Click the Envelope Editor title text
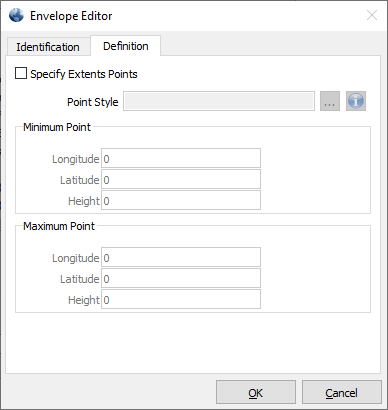Screen dimensions: 388x410 pyautogui.click(x=71, y=16)
